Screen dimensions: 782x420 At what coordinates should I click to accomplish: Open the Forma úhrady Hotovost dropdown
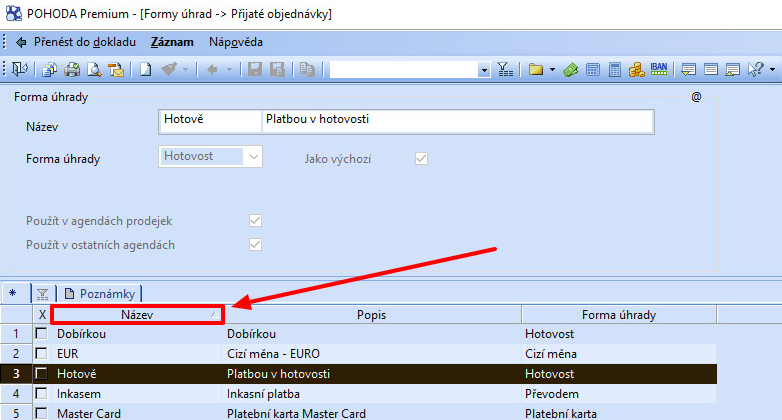pos(253,157)
